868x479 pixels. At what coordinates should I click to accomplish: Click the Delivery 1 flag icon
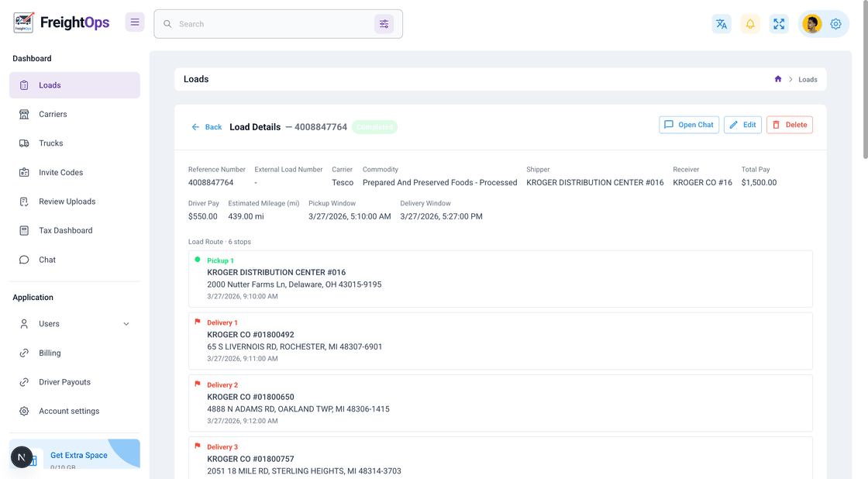point(198,322)
